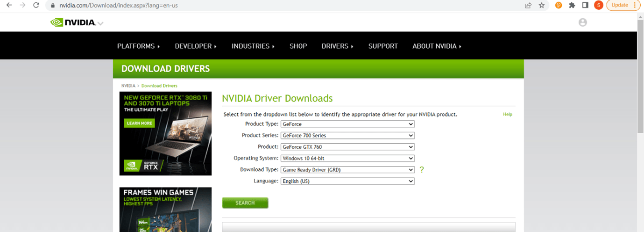
Task: Go to the Shop page
Action: point(298,46)
